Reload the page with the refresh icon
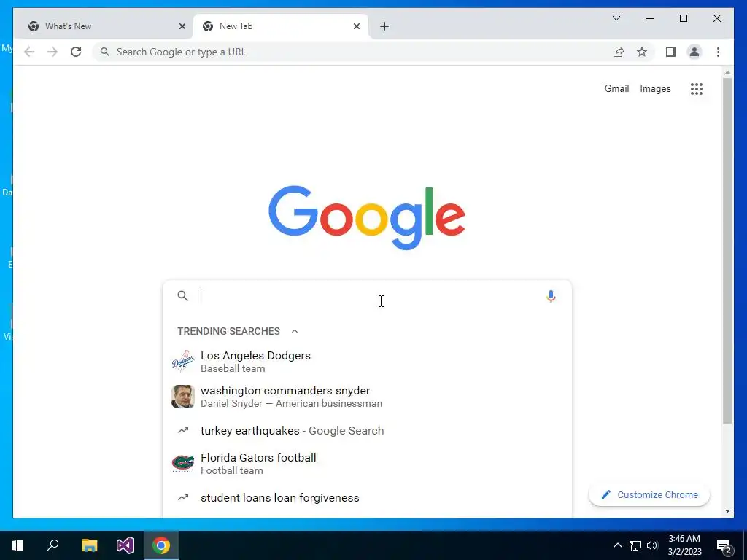Image resolution: width=747 pixels, height=560 pixels. [76, 52]
